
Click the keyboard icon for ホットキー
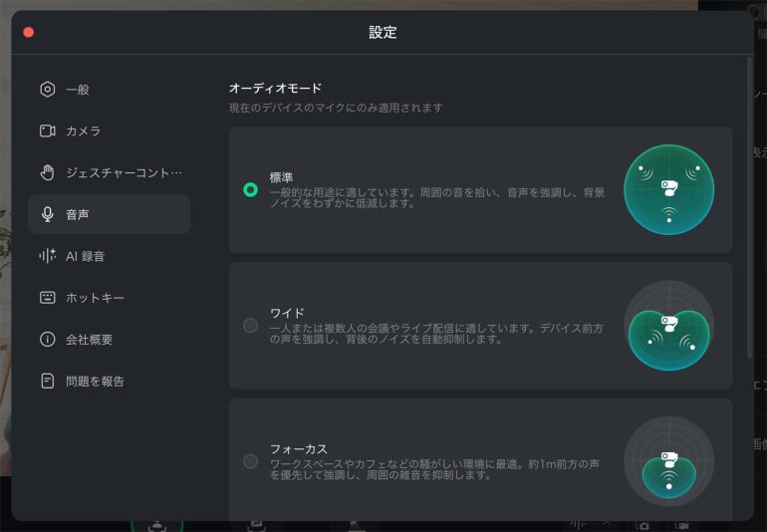click(x=47, y=298)
